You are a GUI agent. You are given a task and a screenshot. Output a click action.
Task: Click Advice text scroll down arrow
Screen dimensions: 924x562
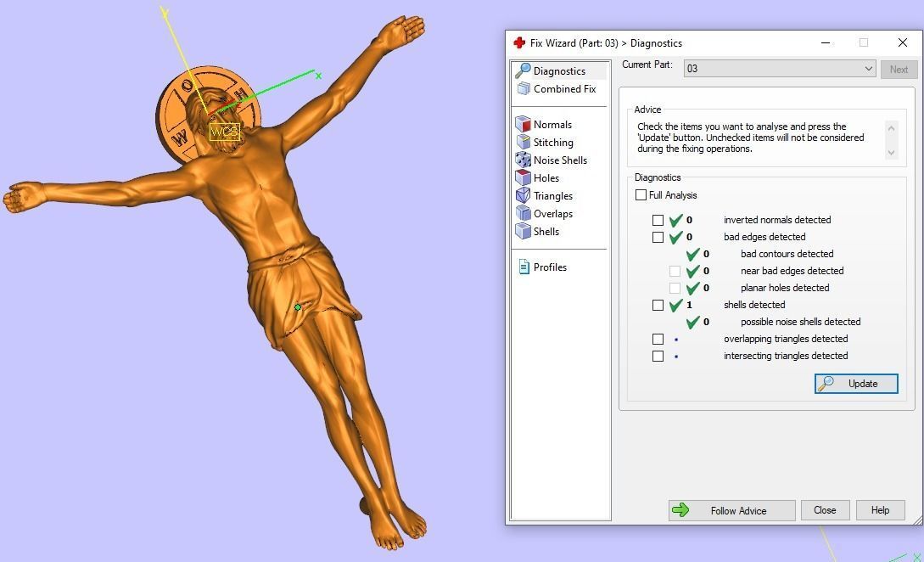[x=891, y=152]
